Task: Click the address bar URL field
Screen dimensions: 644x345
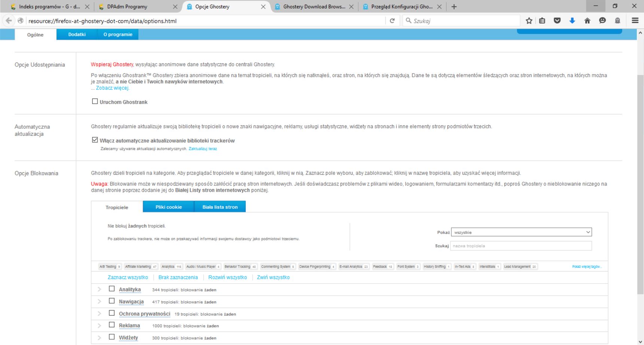Action: click(206, 21)
